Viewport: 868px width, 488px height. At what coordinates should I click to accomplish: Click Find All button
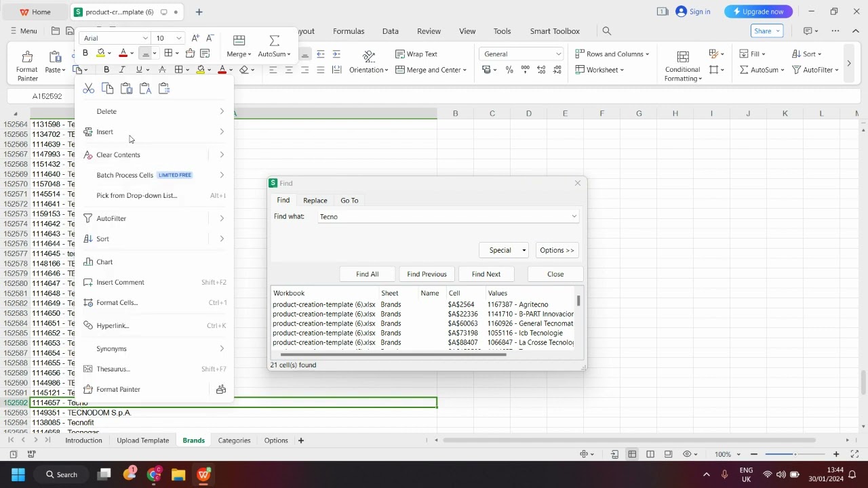[x=368, y=274]
